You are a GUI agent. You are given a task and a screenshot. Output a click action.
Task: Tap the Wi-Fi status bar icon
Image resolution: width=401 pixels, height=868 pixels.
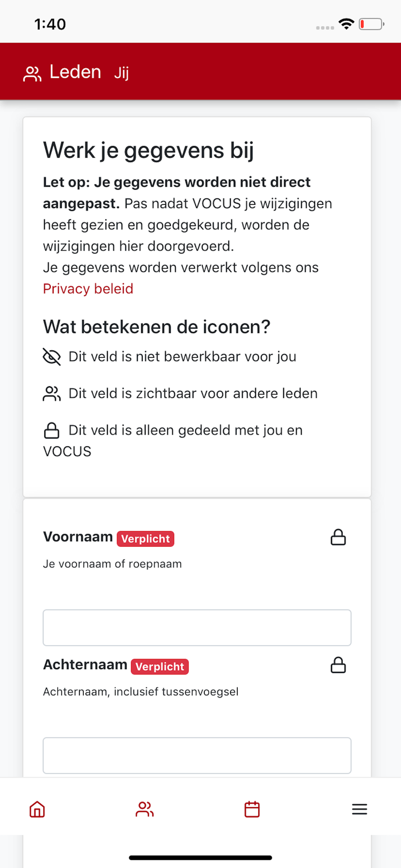click(346, 24)
